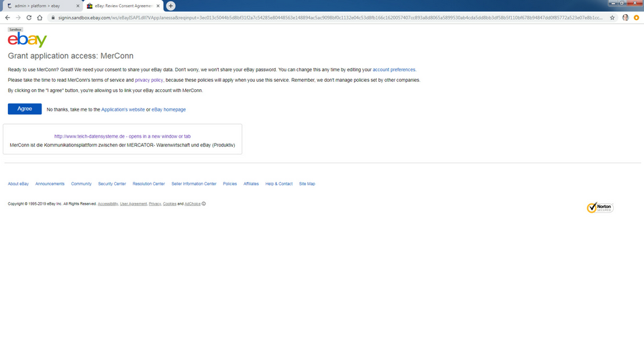644x349 pixels.
Task: Open a new browser tab
Action: tap(170, 6)
